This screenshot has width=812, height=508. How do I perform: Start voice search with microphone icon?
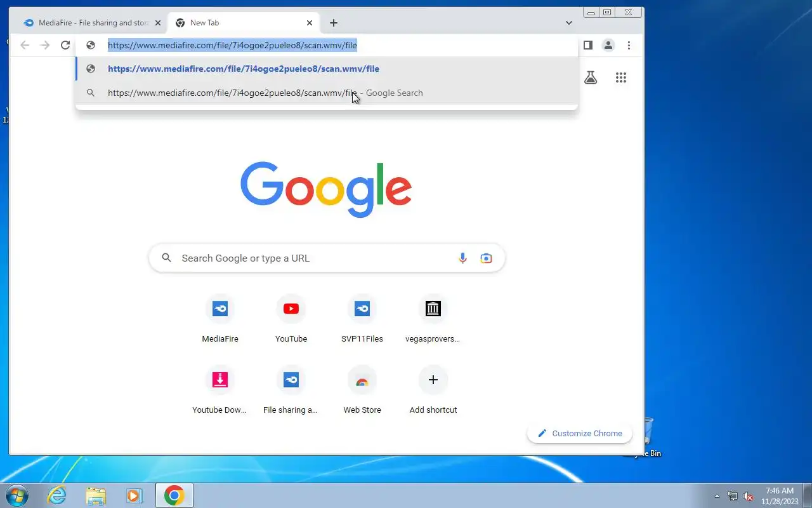coord(462,258)
